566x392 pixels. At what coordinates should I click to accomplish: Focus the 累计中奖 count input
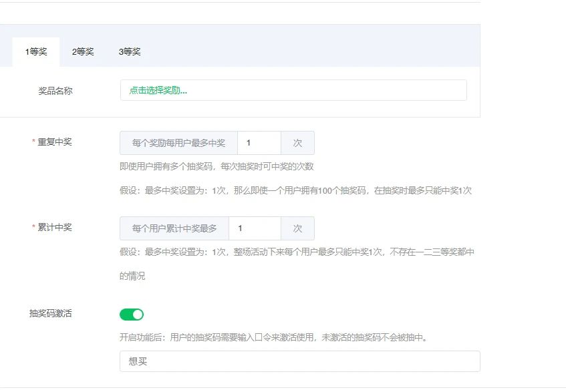254,228
